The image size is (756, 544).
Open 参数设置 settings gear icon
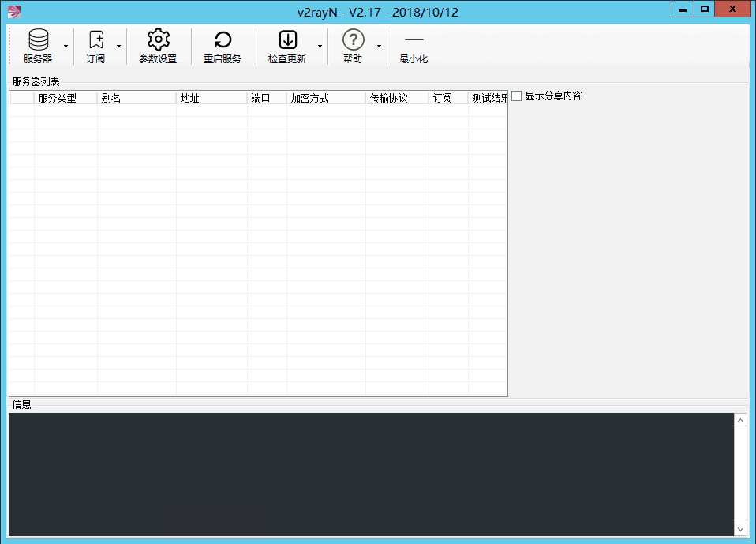159,40
